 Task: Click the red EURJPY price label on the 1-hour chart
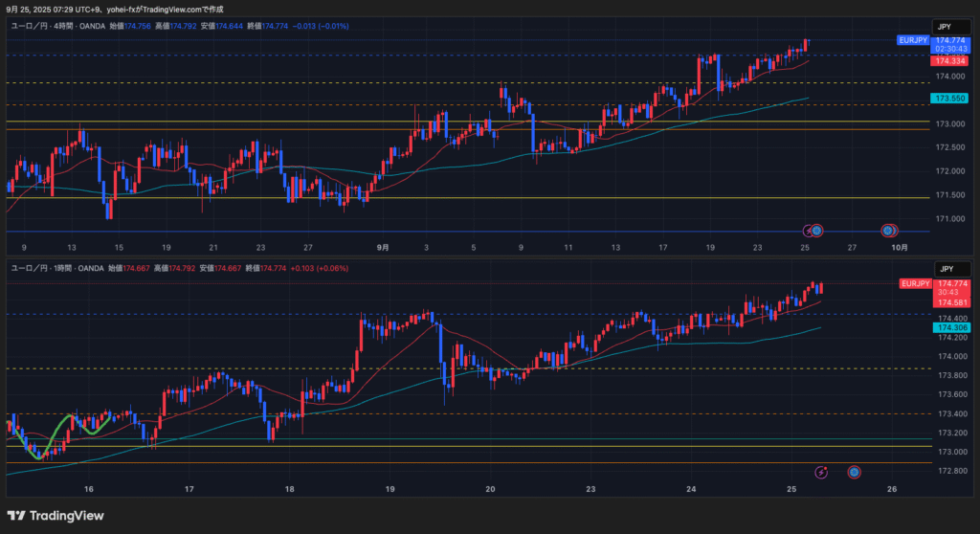[913, 283]
